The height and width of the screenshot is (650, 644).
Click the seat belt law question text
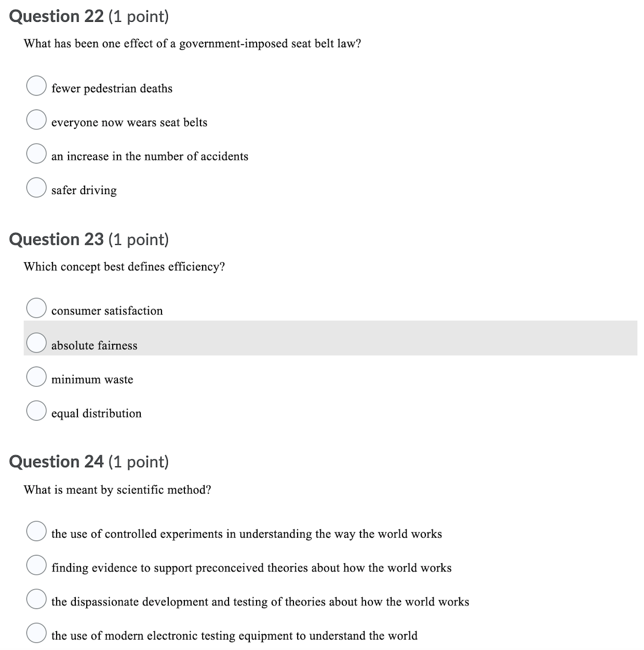tap(193, 44)
